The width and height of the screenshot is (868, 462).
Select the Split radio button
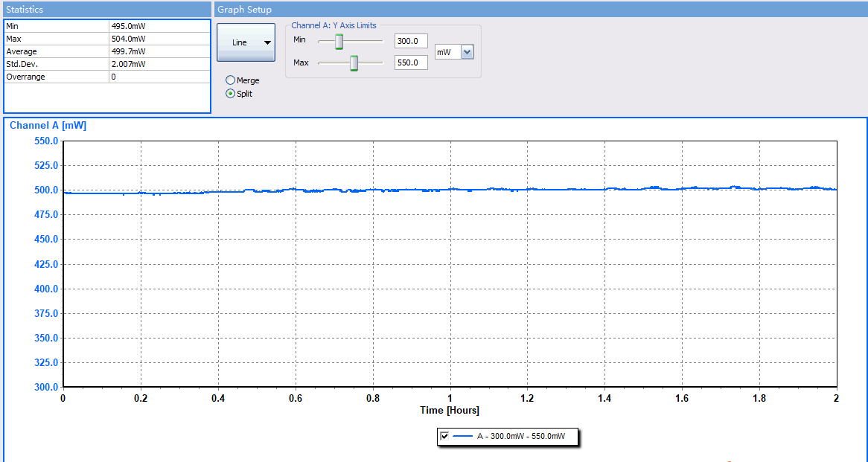pyautogui.click(x=231, y=94)
